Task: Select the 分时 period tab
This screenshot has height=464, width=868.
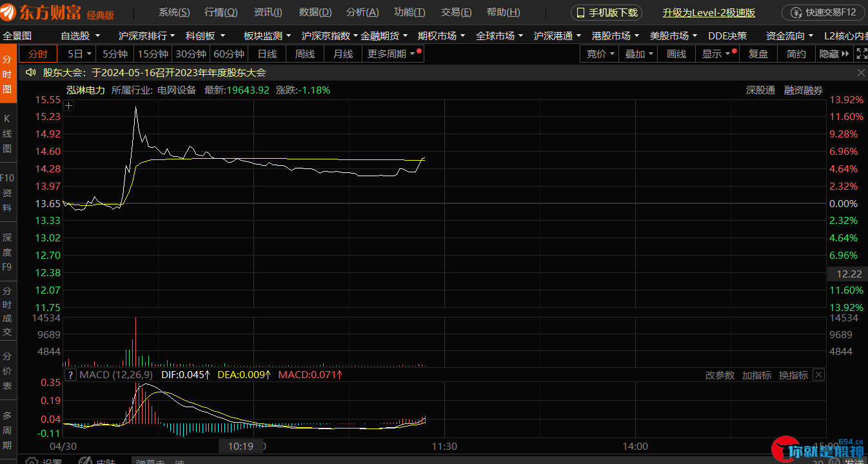Action: click(38, 54)
